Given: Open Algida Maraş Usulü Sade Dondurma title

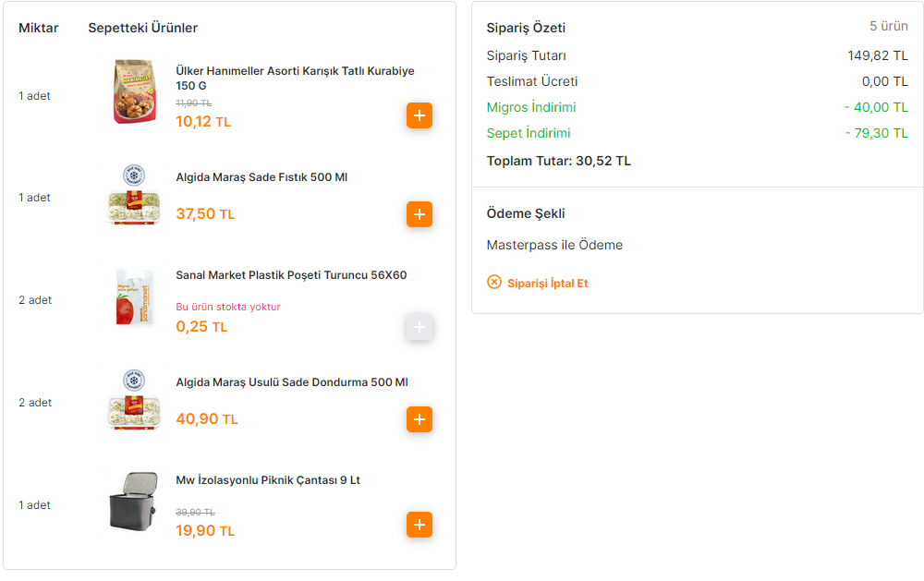Looking at the screenshot, I should point(292,382).
